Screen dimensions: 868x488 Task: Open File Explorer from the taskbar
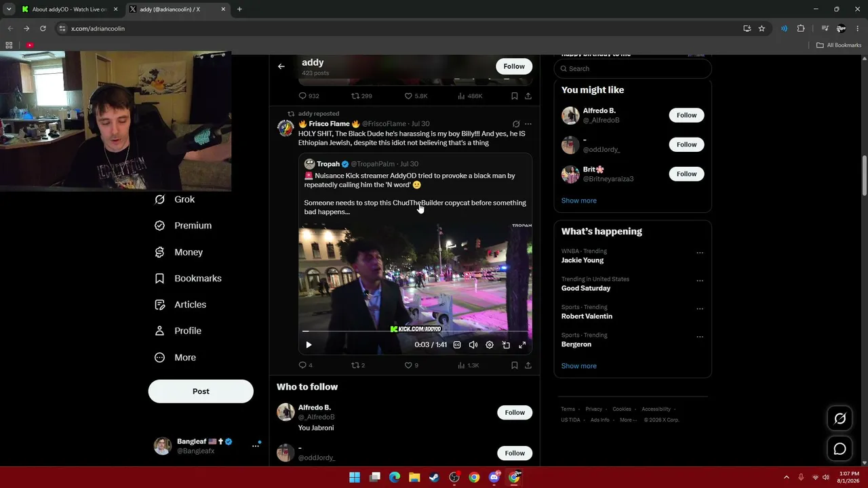pos(414,478)
